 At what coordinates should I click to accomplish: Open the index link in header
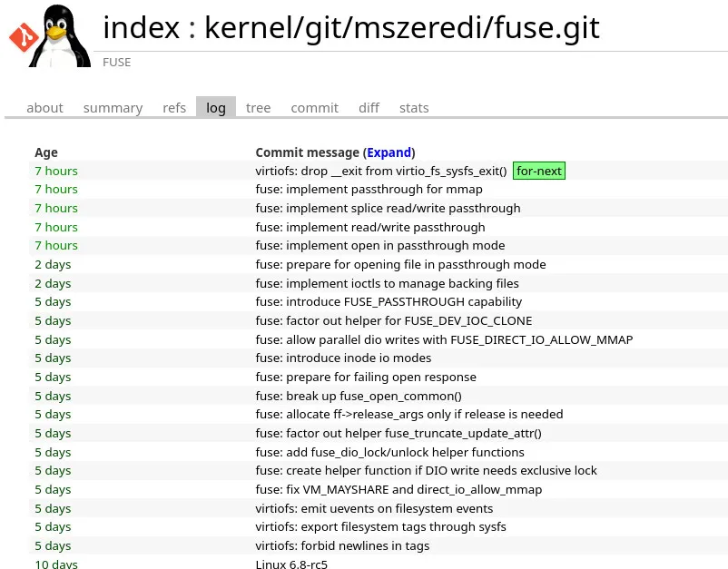[141, 28]
